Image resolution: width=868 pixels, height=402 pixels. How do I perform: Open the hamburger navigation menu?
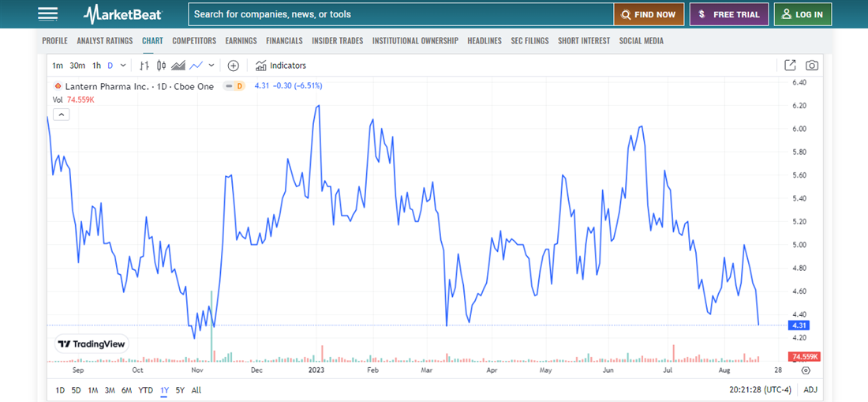pyautogui.click(x=47, y=14)
